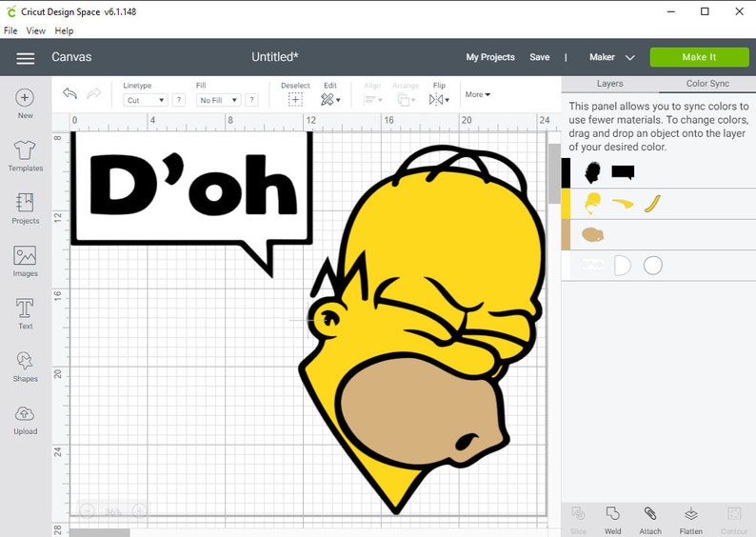This screenshot has height=537, width=756.
Task: Switch to the Layers tab
Action: click(610, 84)
